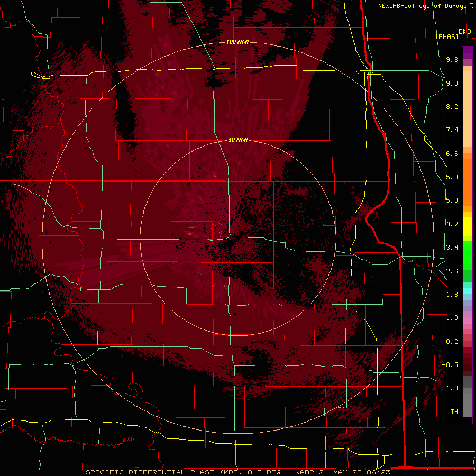The image size is (476, 476).
Task: Click the 9.0 scale value
Action: 452,83
